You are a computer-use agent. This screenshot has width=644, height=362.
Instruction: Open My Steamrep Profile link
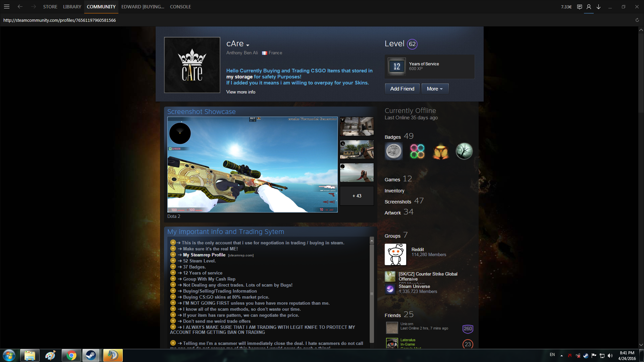pyautogui.click(x=204, y=255)
